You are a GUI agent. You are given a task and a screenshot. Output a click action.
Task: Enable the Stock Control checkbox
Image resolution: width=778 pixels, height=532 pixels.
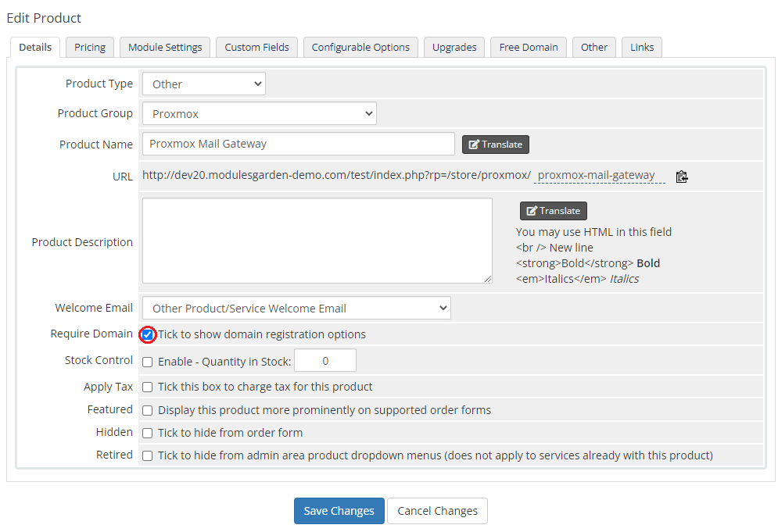(147, 362)
